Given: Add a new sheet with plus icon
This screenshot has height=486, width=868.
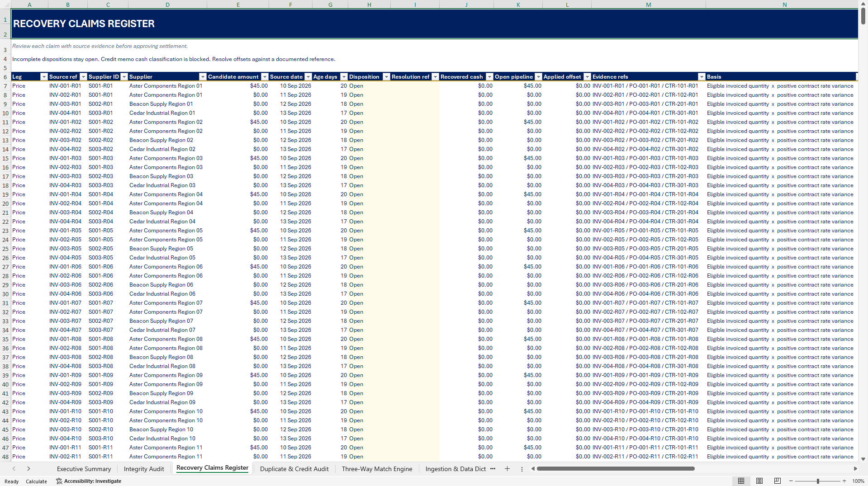Looking at the screenshot, I should coord(507,469).
